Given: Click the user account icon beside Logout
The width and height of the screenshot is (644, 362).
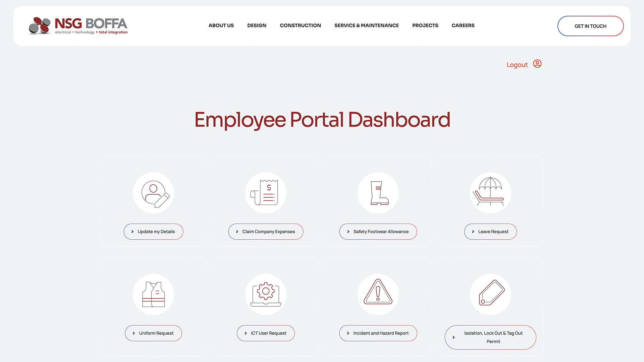Looking at the screenshot, I should click(x=537, y=64).
